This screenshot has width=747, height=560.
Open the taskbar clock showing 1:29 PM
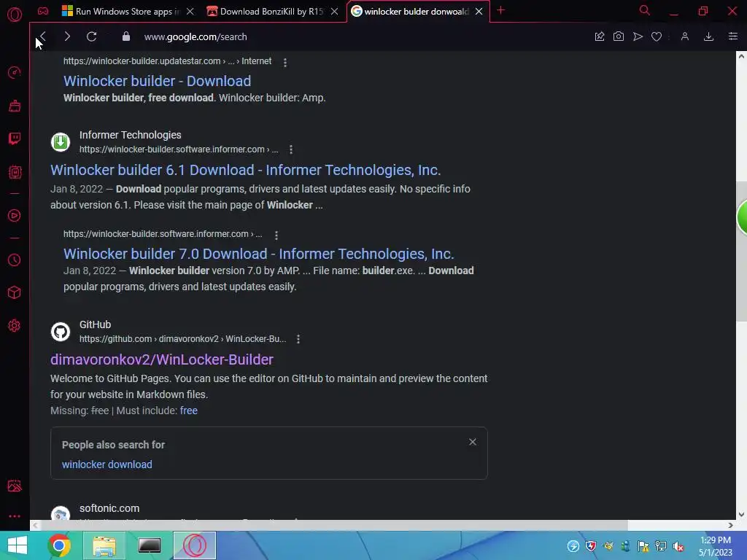coord(716,546)
